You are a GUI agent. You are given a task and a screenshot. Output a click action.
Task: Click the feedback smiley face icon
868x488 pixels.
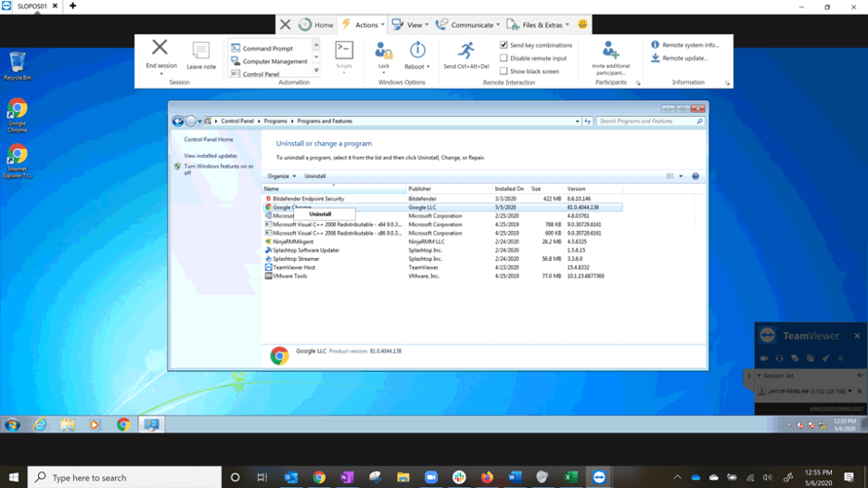tap(582, 25)
